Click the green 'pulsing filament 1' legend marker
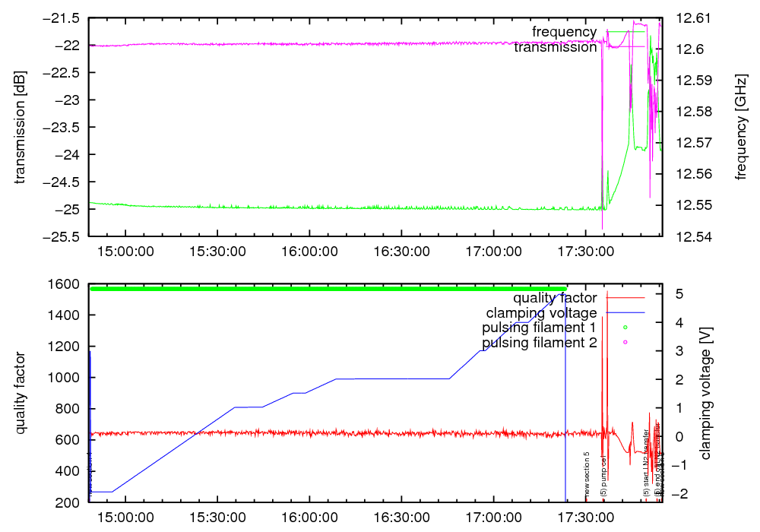 tap(625, 328)
